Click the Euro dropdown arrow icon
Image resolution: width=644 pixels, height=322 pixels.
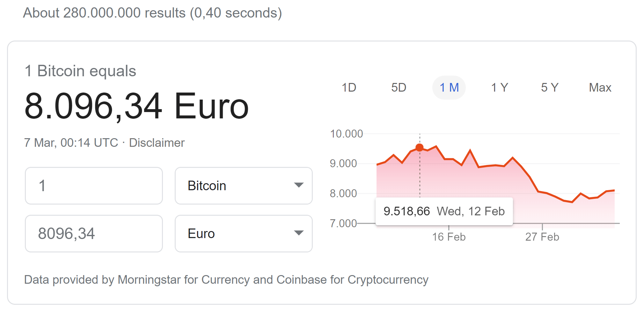(298, 233)
